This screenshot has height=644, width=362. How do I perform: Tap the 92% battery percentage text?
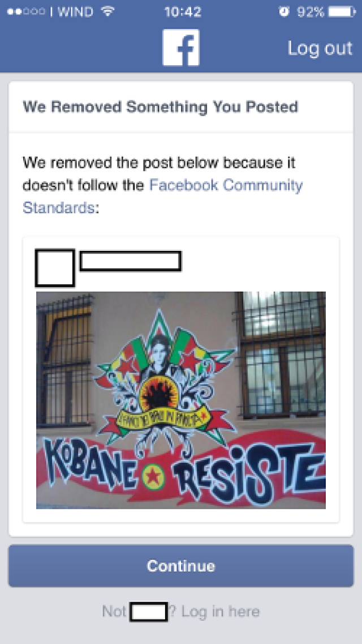pyautogui.click(x=311, y=11)
